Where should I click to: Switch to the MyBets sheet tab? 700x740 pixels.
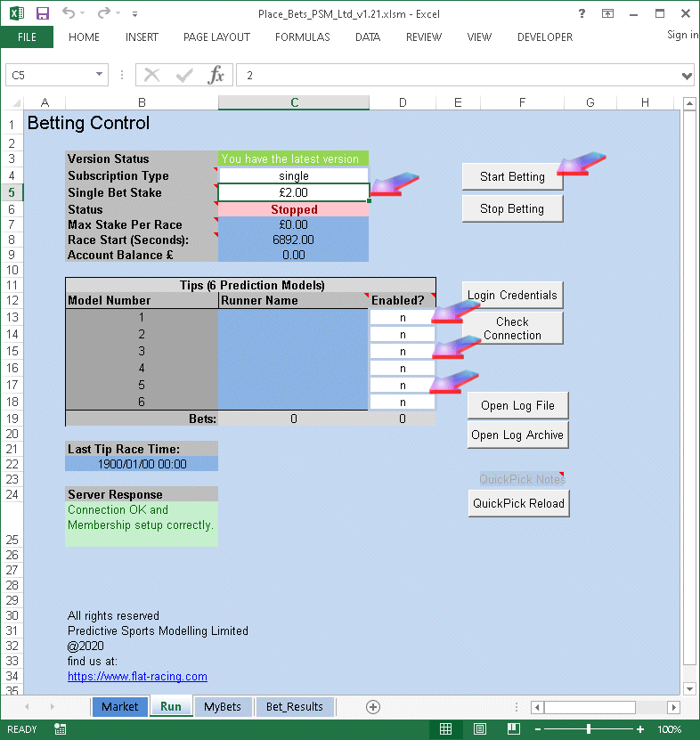click(223, 706)
